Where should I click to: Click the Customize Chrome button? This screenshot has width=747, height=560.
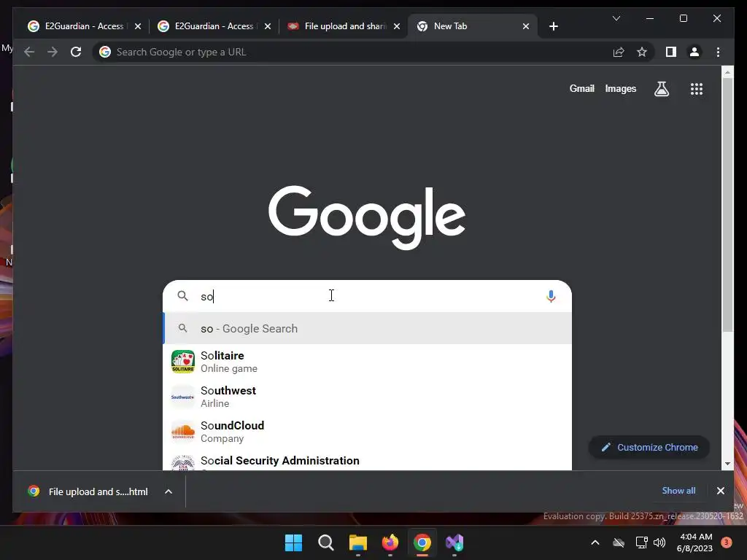[649, 447]
